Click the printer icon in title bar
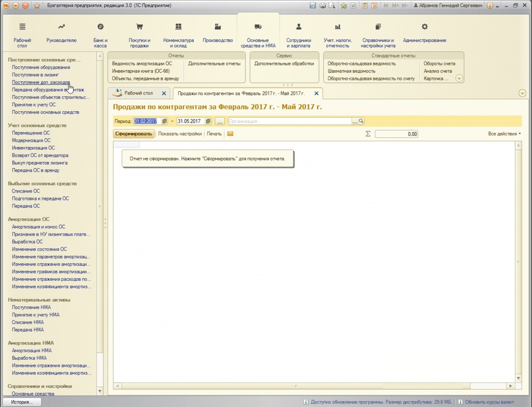This screenshot has width=532, height=407. (322, 5)
